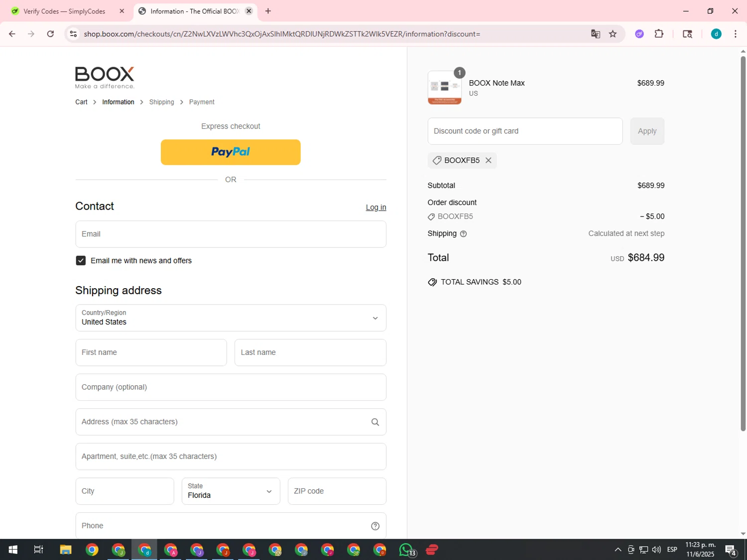Open the volume control in tray
747x560 pixels.
pos(656,550)
